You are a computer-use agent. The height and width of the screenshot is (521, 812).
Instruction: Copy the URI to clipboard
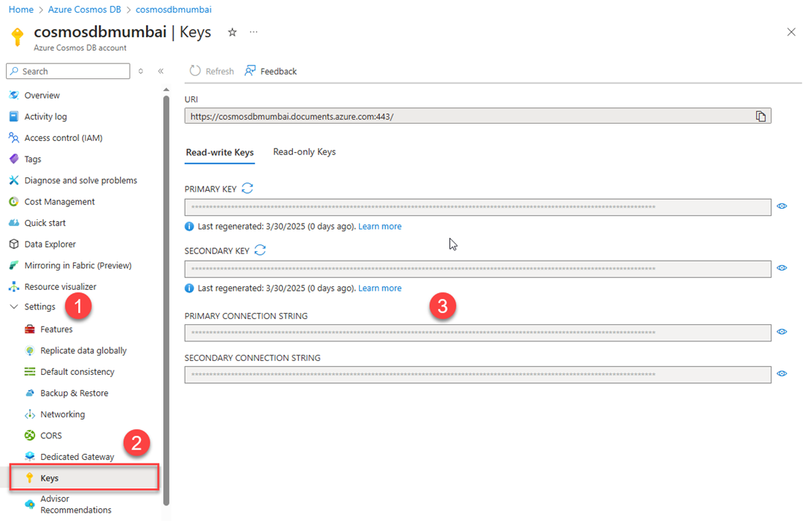coord(761,116)
